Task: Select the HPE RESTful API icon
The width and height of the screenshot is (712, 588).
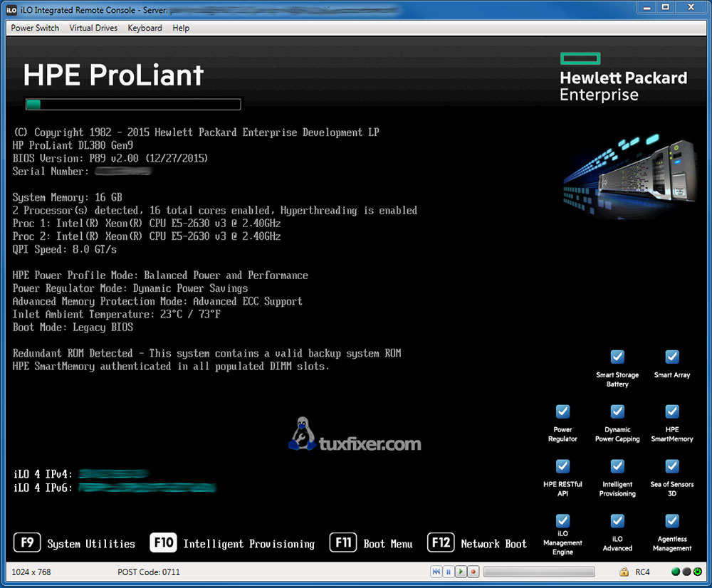Action: tap(562, 466)
